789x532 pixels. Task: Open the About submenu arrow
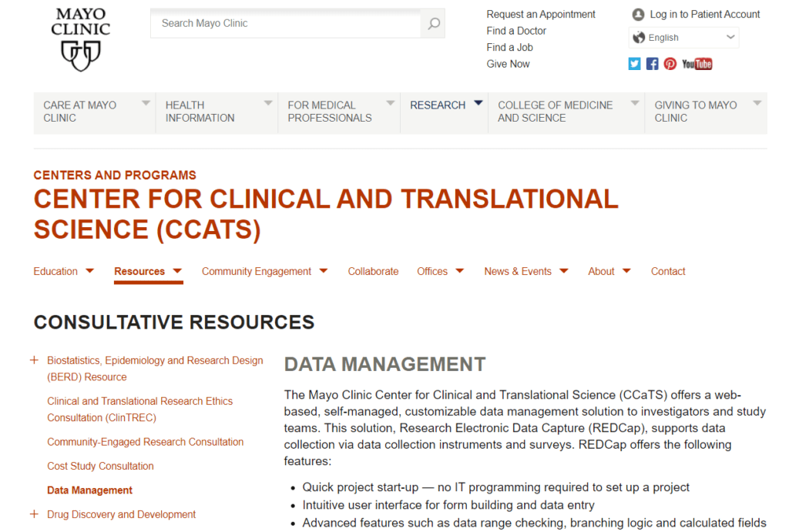click(626, 271)
